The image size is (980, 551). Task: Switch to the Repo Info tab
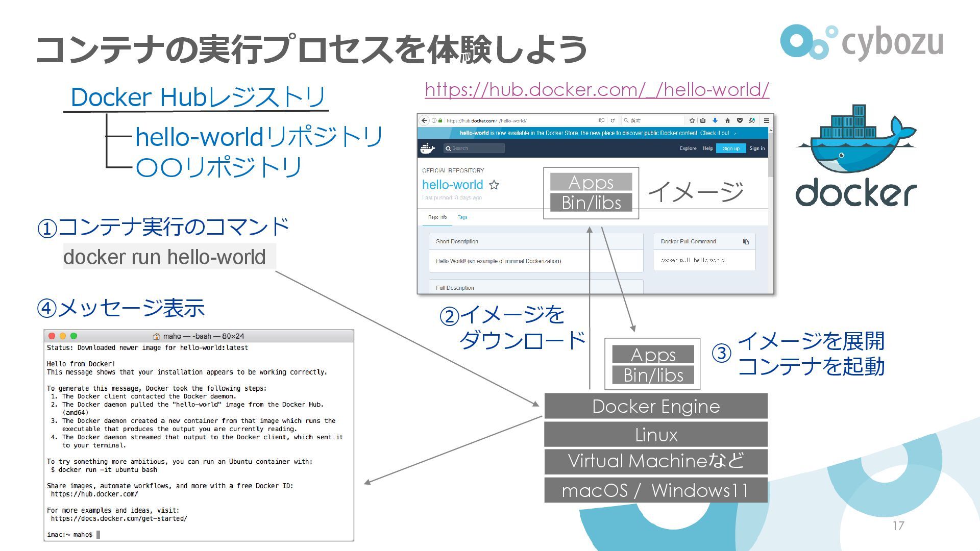coord(437,217)
